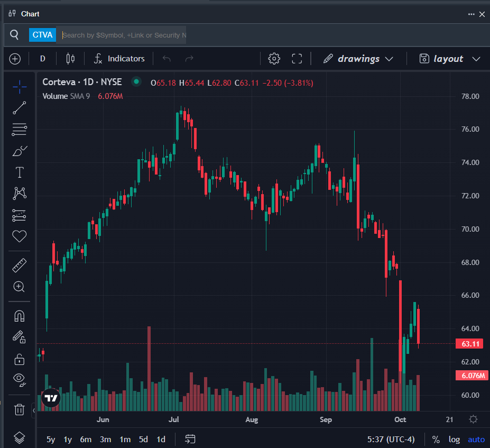Select the Fibonacci retracement tool

coord(20,129)
